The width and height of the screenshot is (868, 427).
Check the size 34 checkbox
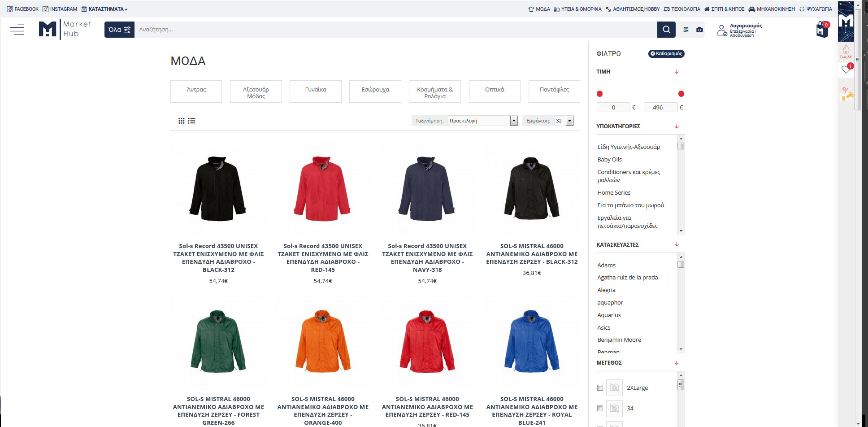tap(600, 409)
